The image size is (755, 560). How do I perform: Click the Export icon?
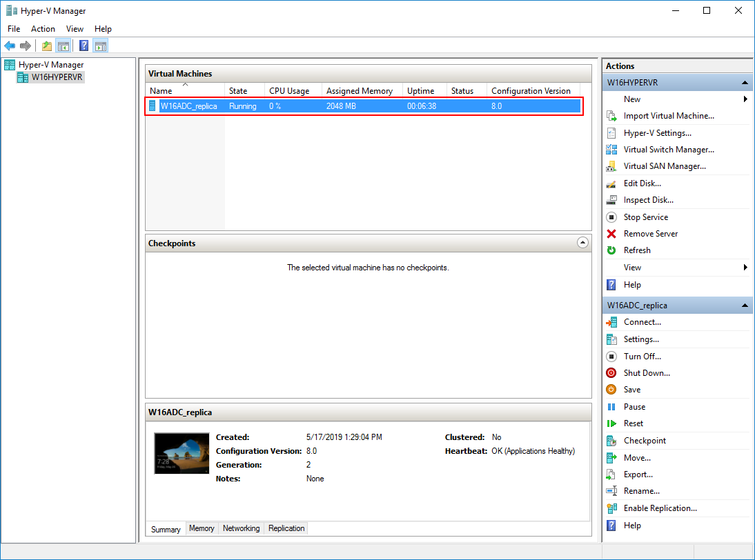pyautogui.click(x=611, y=474)
